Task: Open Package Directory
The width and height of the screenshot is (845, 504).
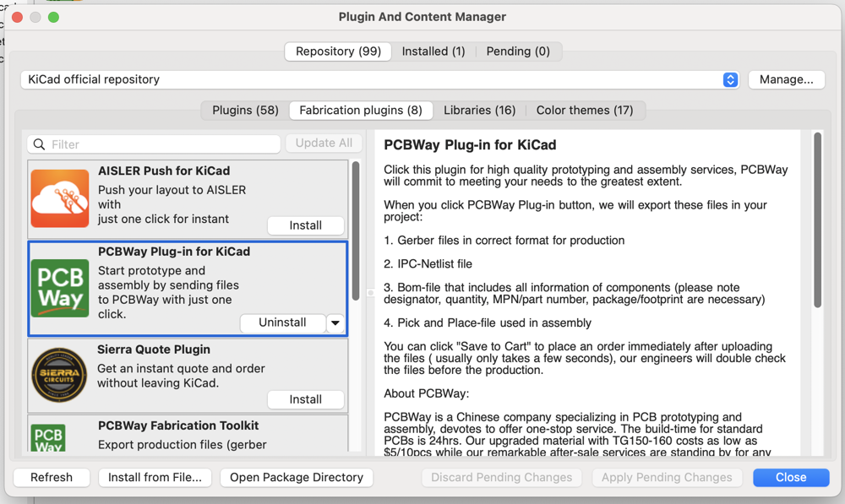Action: (296, 477)
